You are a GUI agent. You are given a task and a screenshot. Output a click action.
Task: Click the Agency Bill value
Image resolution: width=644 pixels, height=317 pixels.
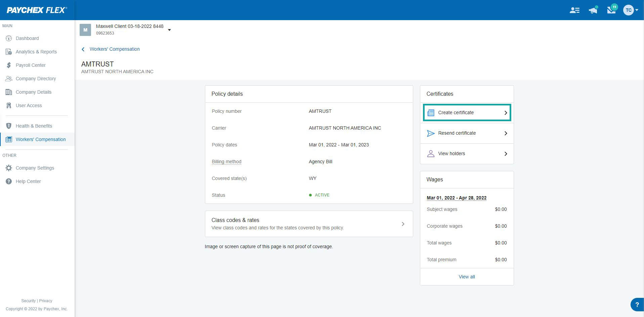pyautogui.click(x=320, y=162)
